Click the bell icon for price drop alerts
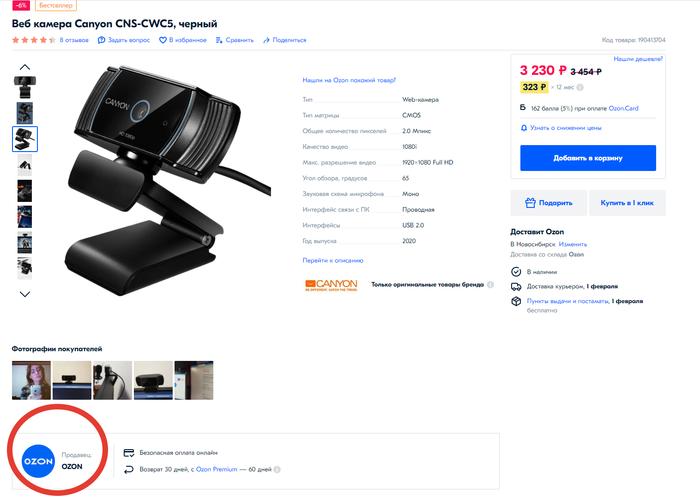The image size is (700, 500). coord(524,128)
